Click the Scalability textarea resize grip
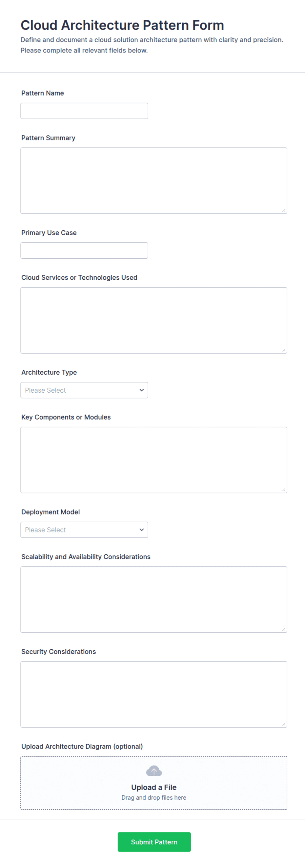 point(284,629)
